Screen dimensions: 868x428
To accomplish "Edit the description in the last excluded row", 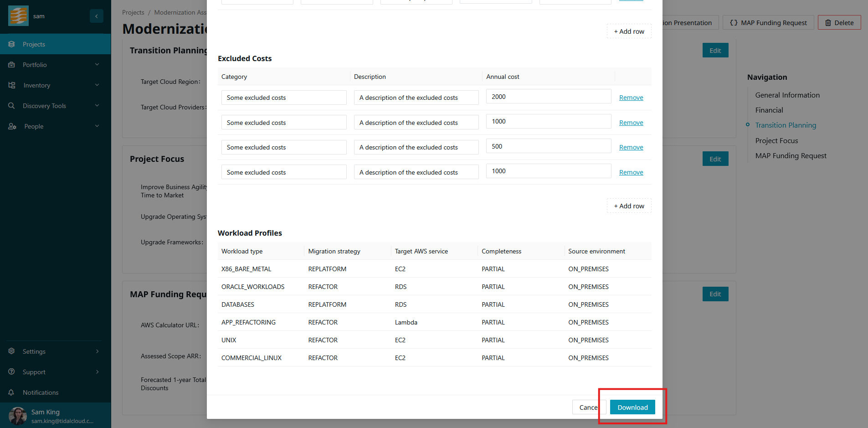I will pos(416,172).
